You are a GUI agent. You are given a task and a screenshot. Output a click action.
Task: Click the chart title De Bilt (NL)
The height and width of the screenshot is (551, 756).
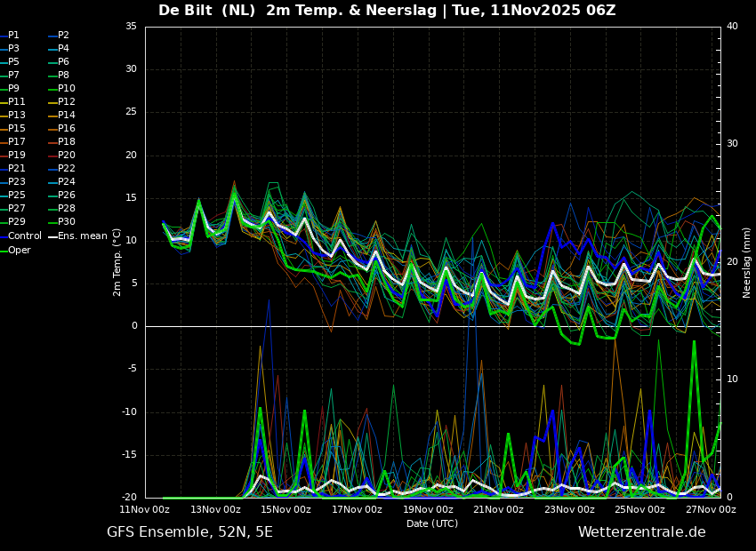(x=206, y=10)
